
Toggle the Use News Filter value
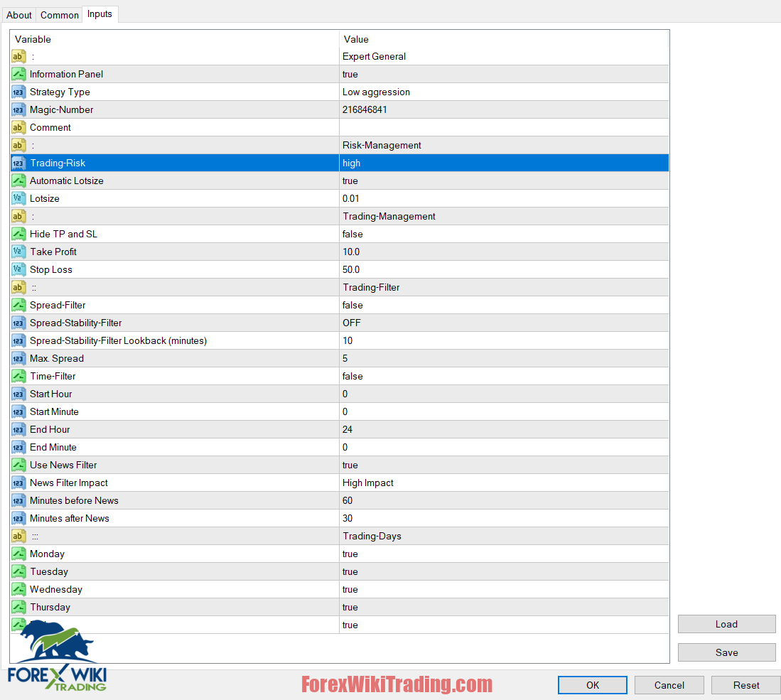tap(504, 465)
